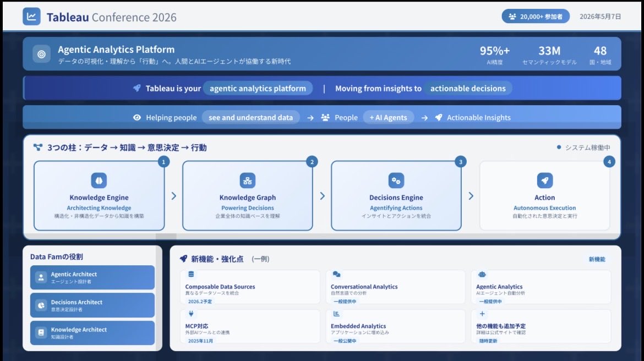The image size is (644, 361).
Task: Click the Action rocket icon
Action: tap(545, 180)
